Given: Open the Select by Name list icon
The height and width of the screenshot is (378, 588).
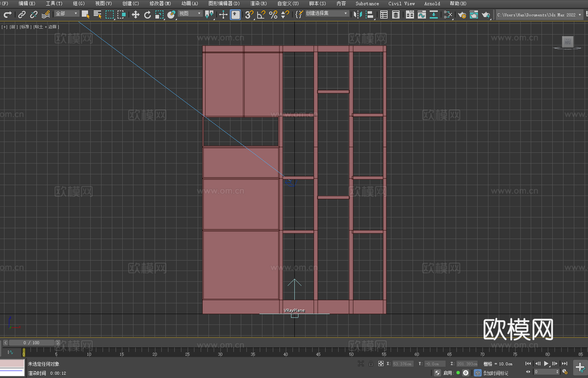Looking at the screenshot, I should pos(97,14).
